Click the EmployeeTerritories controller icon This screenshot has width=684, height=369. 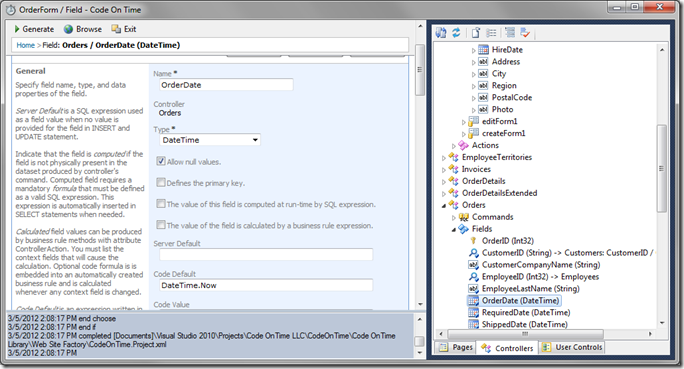pos(454,157)
